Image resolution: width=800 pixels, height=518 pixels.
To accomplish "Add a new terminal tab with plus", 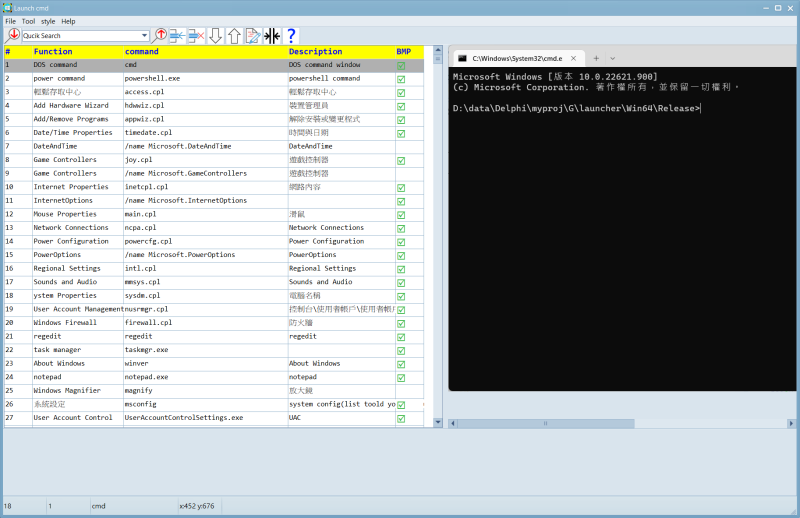I will click(x=596, y=58).
